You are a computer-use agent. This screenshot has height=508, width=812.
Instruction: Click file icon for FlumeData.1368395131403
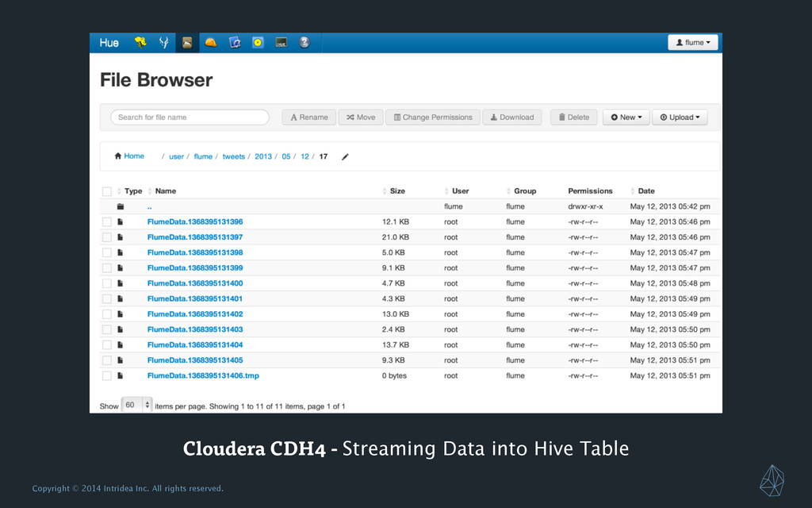121,329
